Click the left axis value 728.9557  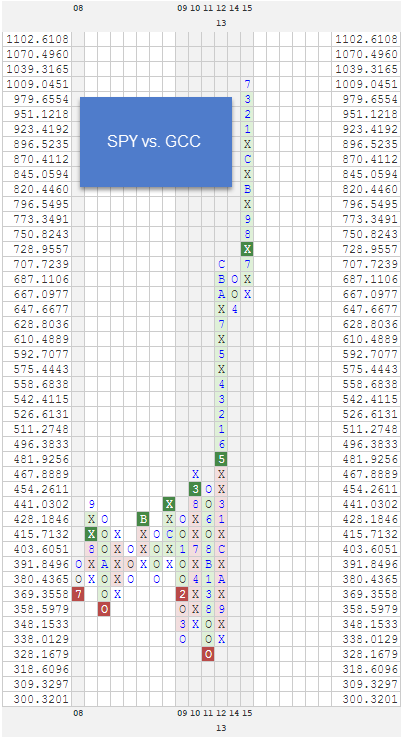[41, 249]
